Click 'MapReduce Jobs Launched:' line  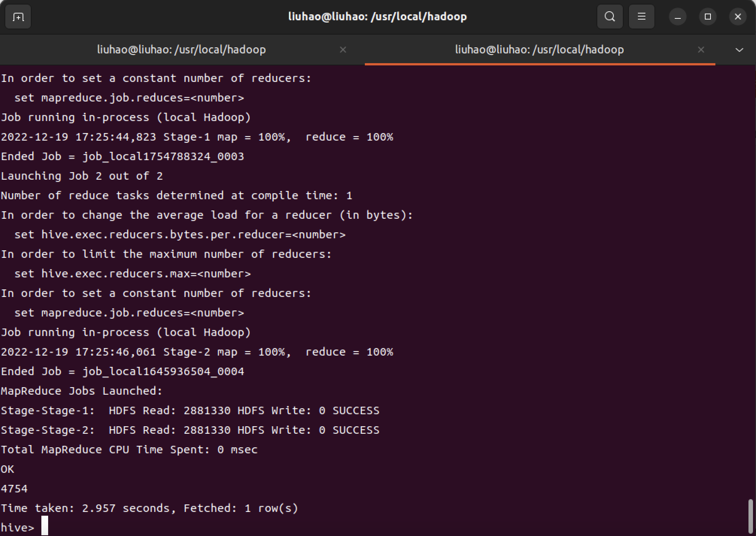point(82,391)
